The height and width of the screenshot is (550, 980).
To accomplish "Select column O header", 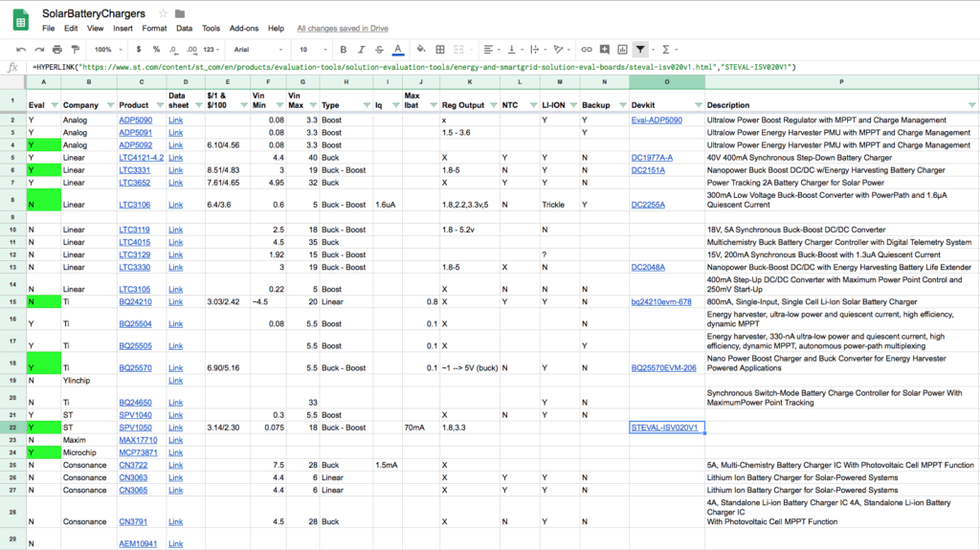I will coord(667,82).
